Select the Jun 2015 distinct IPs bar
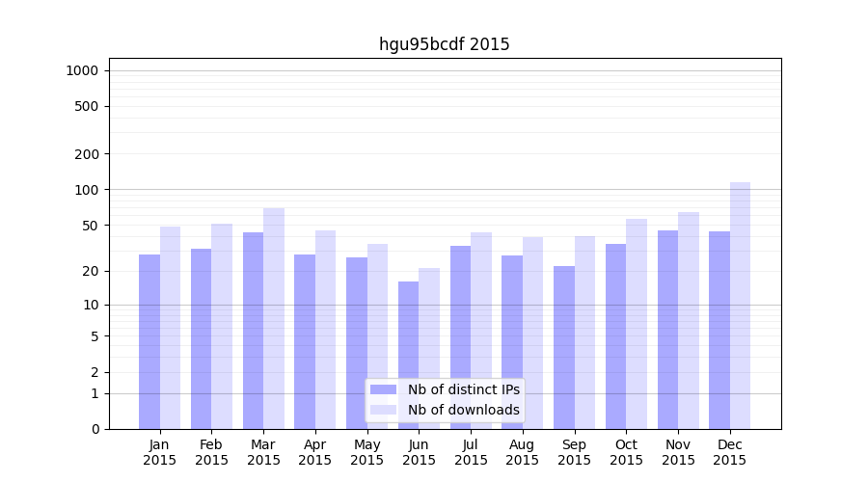 click(408, 355)
